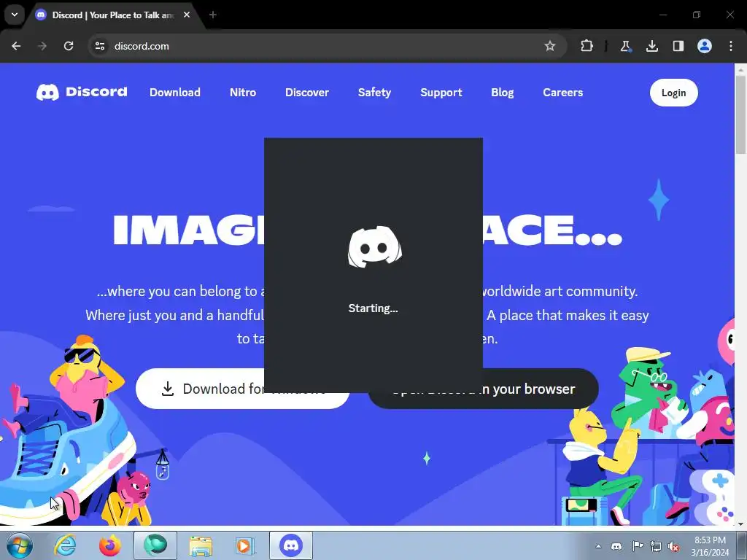This screenshot has height=560, width=747.
Task: Click the Starting... text in the splash
Action: point(373,308)
